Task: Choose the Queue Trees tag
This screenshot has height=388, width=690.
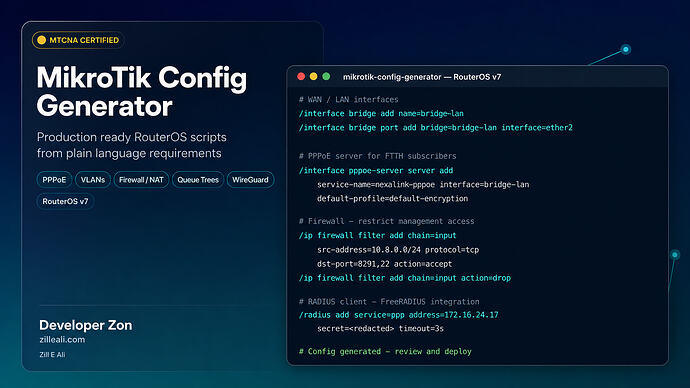Action: pyautogui.click(x=198, y=179)
